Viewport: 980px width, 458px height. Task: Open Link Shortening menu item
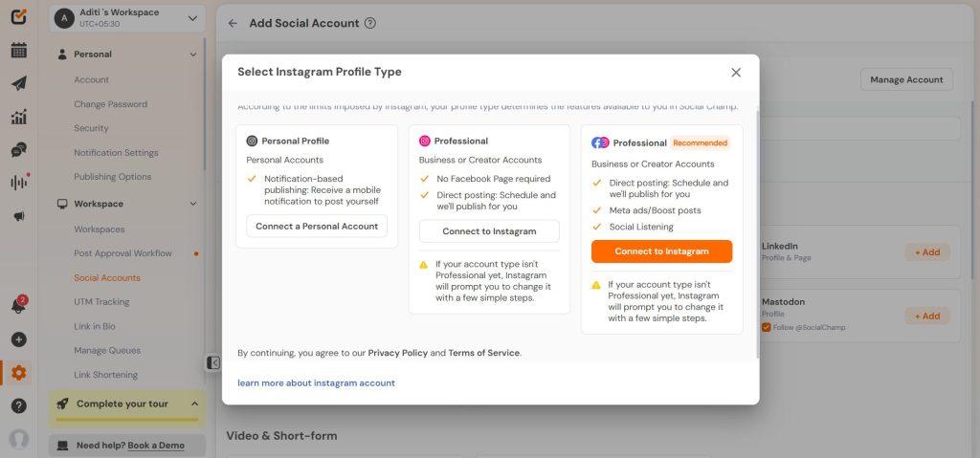[x=105, y=375]
